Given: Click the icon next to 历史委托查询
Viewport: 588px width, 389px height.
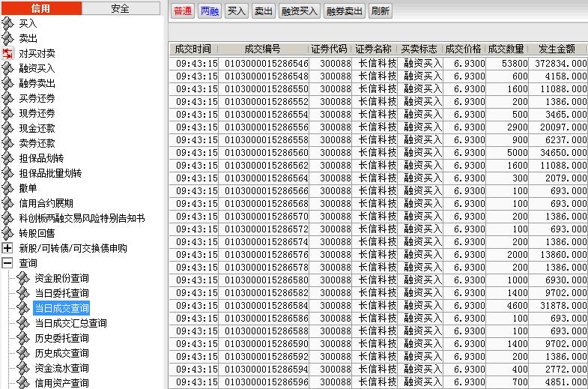Looking at the screenshot, I should [x=23, y=338].
